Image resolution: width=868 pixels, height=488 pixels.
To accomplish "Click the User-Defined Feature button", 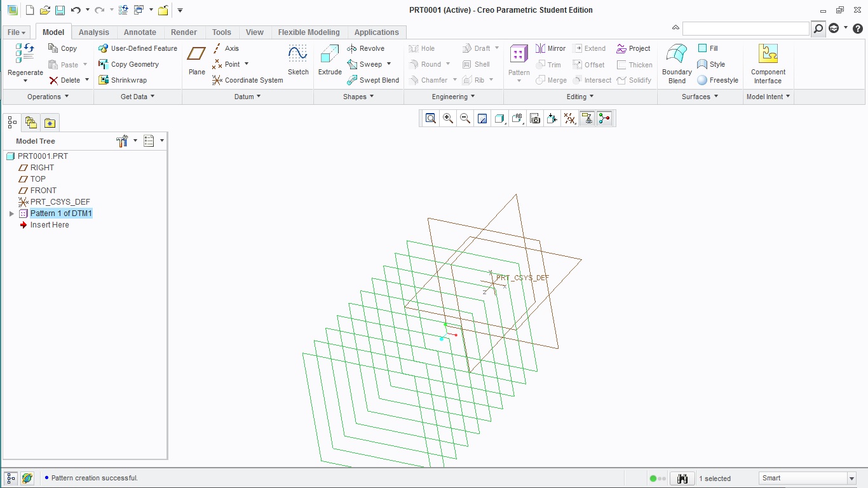I will tap(138, 48).
